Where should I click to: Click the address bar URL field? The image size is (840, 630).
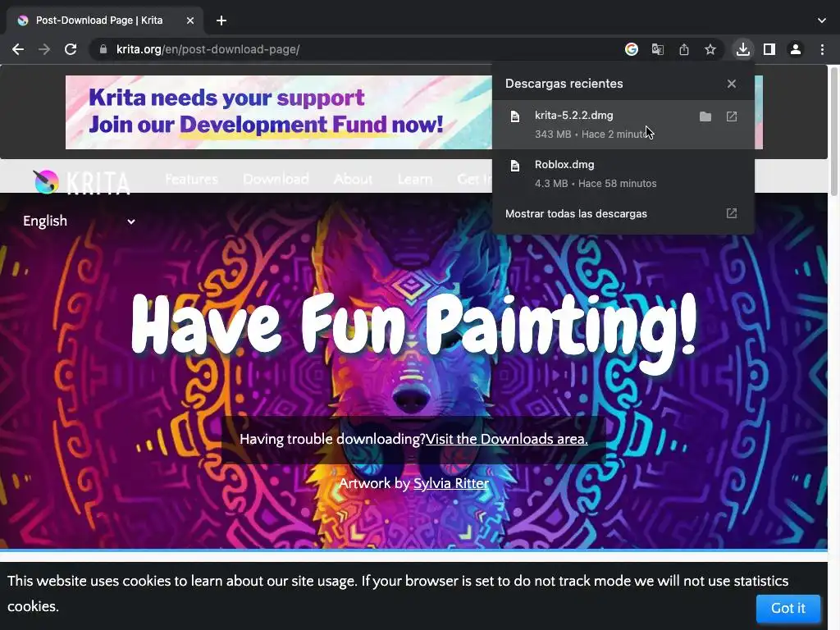tap(354, 49)
